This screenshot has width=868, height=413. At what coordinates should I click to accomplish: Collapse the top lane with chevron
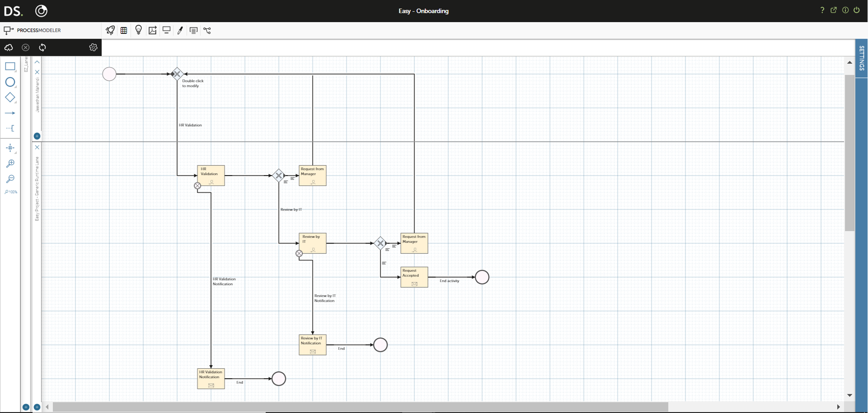click(37, 62)
